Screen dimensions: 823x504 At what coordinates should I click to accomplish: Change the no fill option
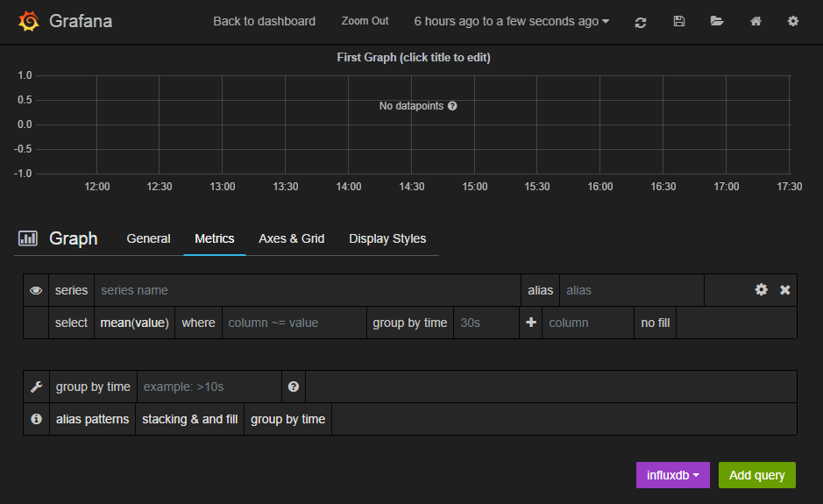click(655, 323)
